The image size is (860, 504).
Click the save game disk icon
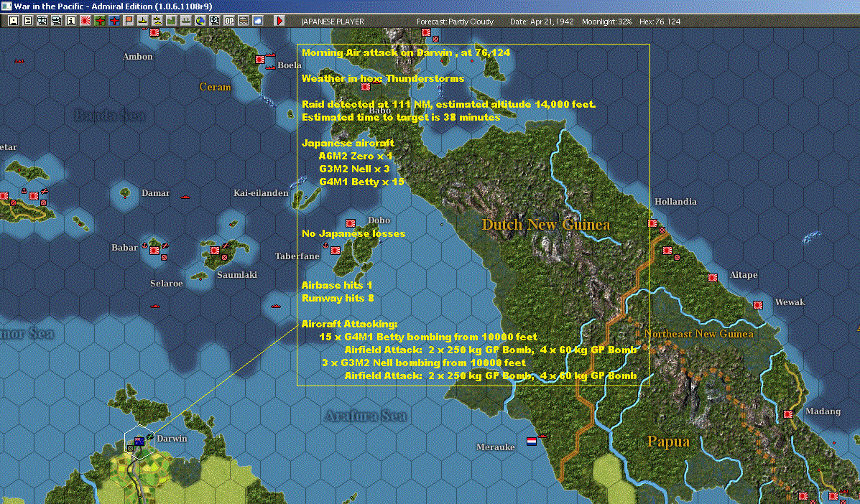click(x=13, y=21)
